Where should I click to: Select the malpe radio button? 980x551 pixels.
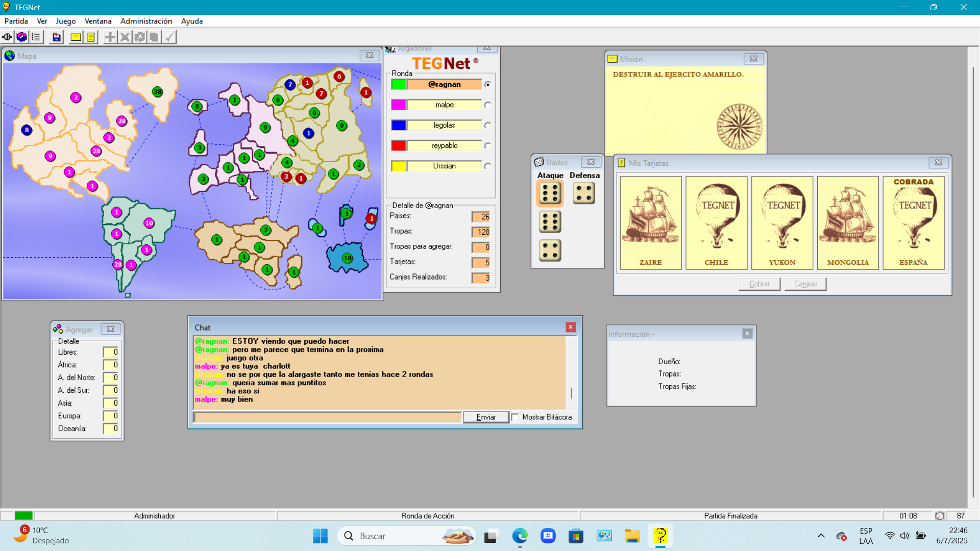tap(487, 105)
